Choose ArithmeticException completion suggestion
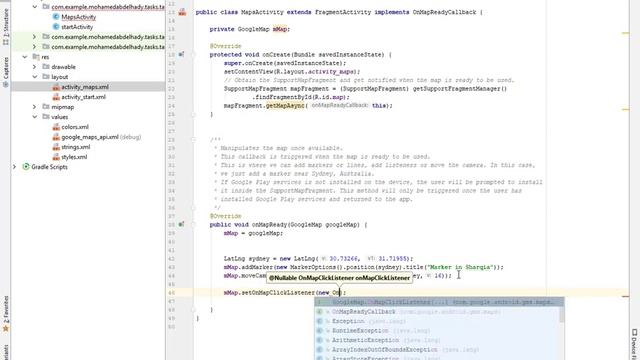This screenshot has width=640, height=360. (437, 340)
